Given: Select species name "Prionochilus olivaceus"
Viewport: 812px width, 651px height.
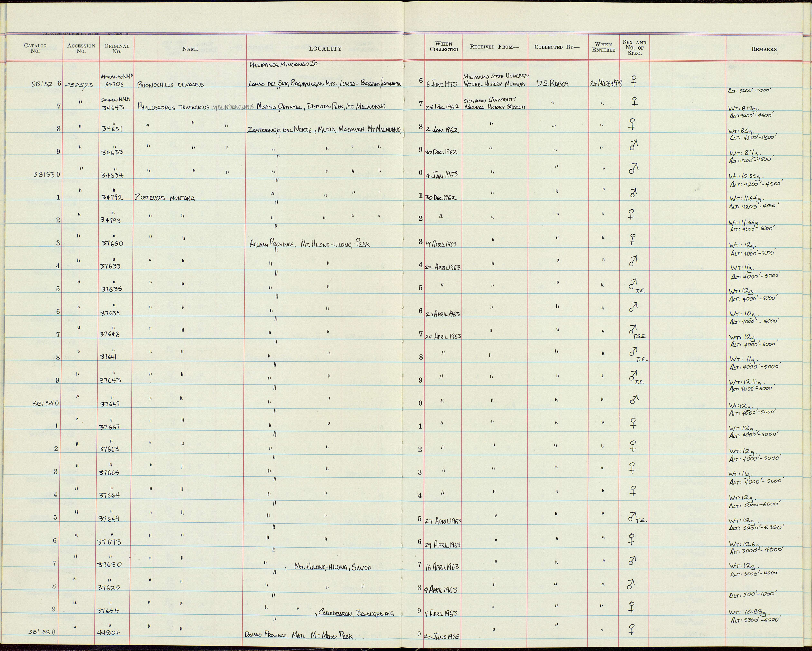Looking at the screenshot, I should click(x=171, y=85).
